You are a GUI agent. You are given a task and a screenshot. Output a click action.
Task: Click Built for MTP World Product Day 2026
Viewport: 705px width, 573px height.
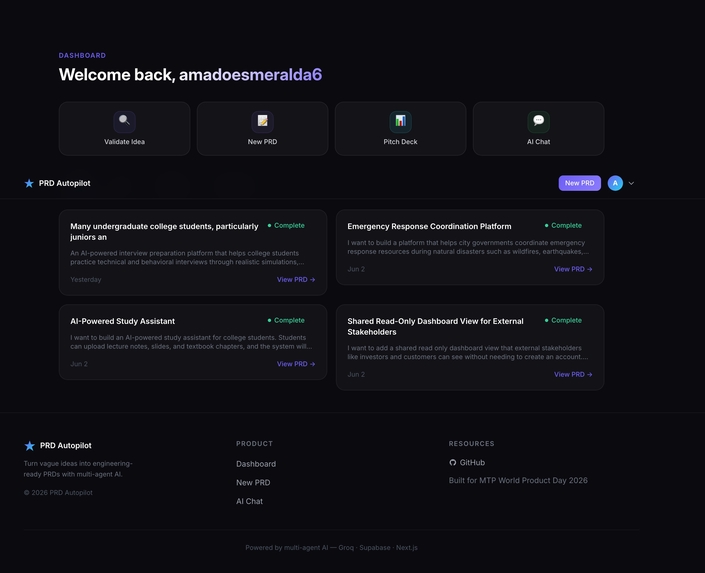[x=518, y=480]
